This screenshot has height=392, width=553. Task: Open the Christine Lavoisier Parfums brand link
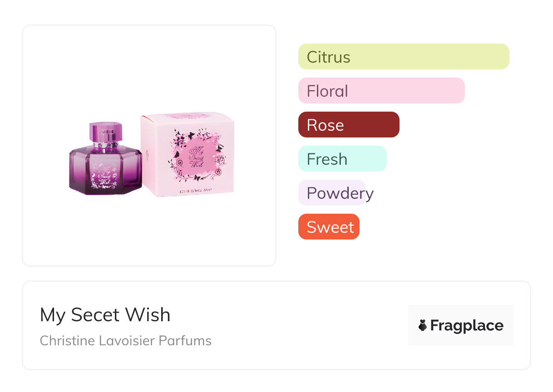pos(126,341)
